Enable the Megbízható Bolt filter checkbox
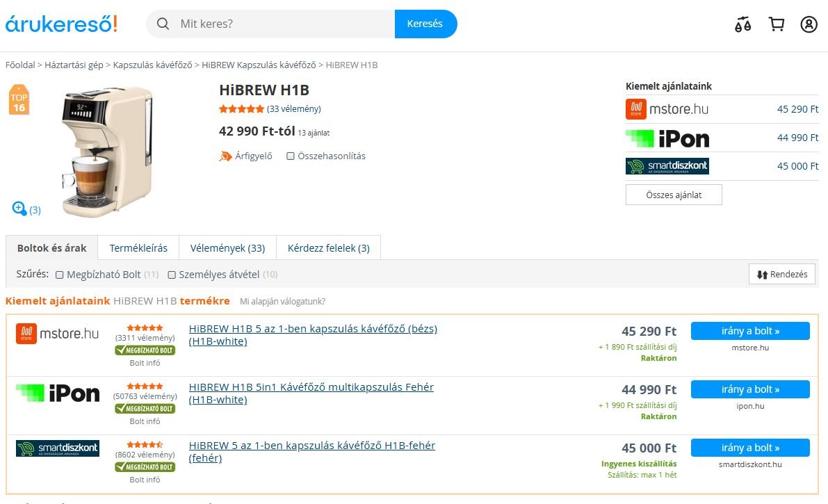Screen dimensions: 828x504 pos(60,275)
